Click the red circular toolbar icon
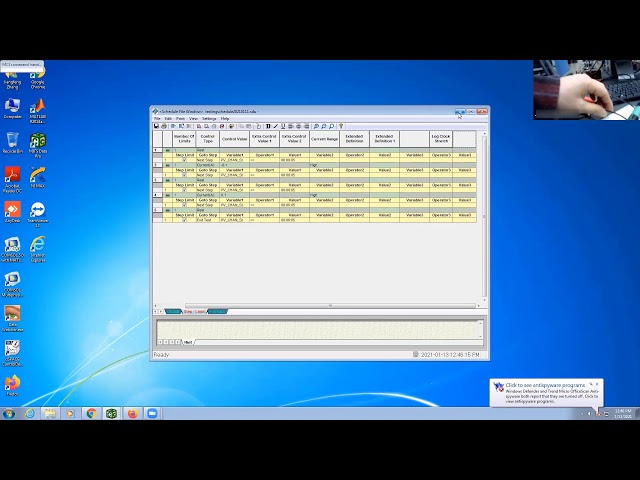 222,126
